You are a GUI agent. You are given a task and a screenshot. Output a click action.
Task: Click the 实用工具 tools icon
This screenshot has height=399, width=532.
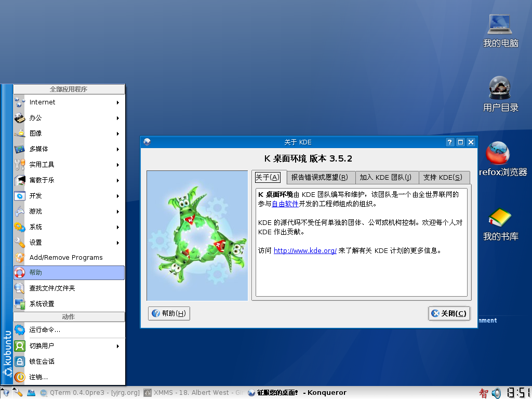pyautogui.click(x=20, y=165)
